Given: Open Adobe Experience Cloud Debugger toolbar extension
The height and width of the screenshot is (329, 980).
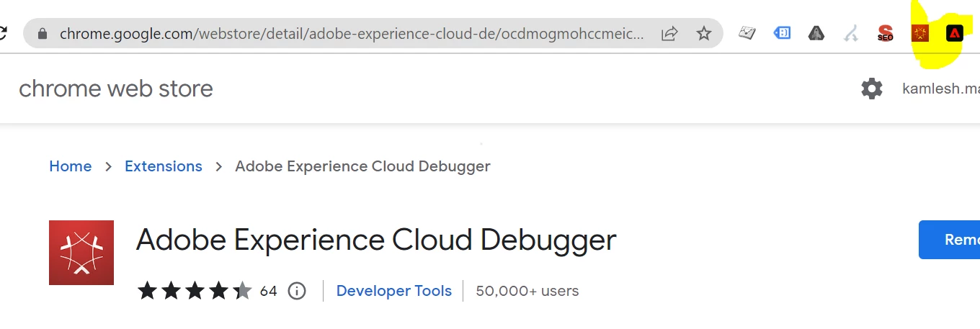Looking at the screenshot, I should pyautogui.click(x=920, y=33).
